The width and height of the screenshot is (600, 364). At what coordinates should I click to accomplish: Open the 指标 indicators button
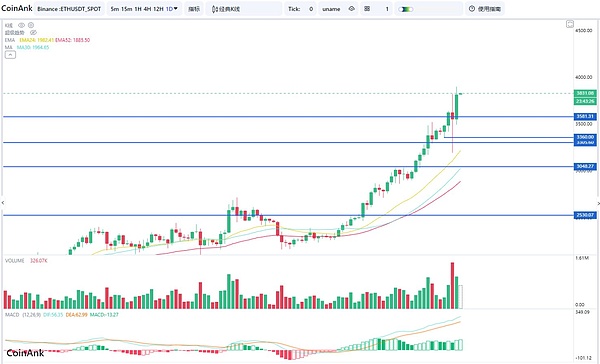click(194, 9)
